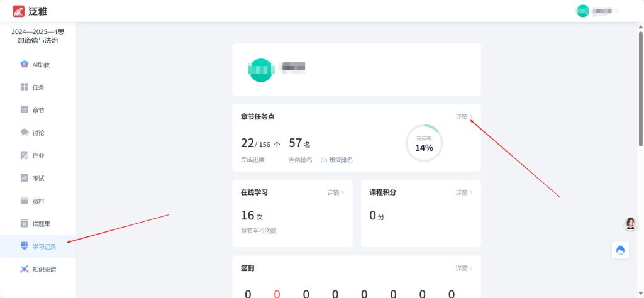Click the scrollbar up arrow
644x298 pixels.
tap(641, 27)
